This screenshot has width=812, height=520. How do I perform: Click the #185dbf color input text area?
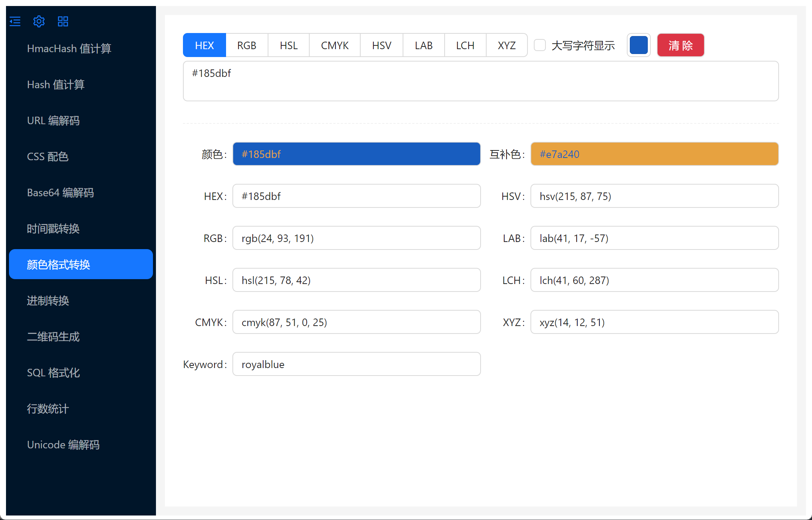coord(480,81)
